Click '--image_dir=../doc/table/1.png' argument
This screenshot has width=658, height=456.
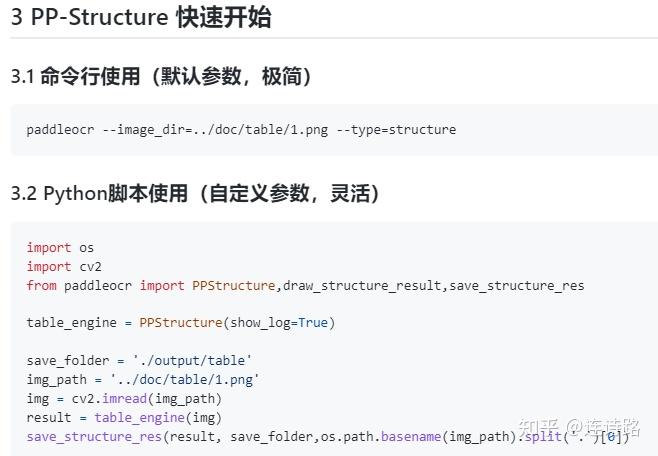215,130
